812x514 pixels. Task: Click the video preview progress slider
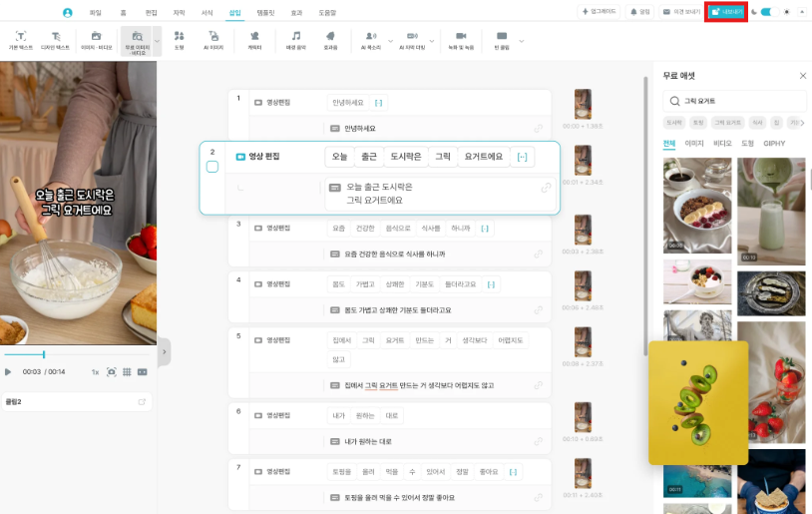coord(78,354)
